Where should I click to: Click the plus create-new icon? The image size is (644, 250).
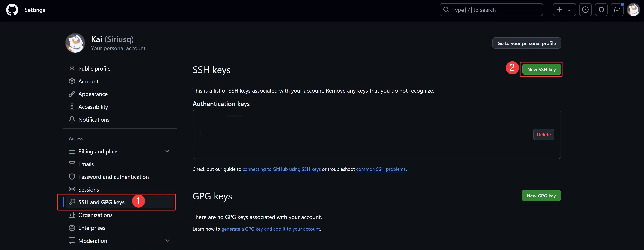(559, 10)
